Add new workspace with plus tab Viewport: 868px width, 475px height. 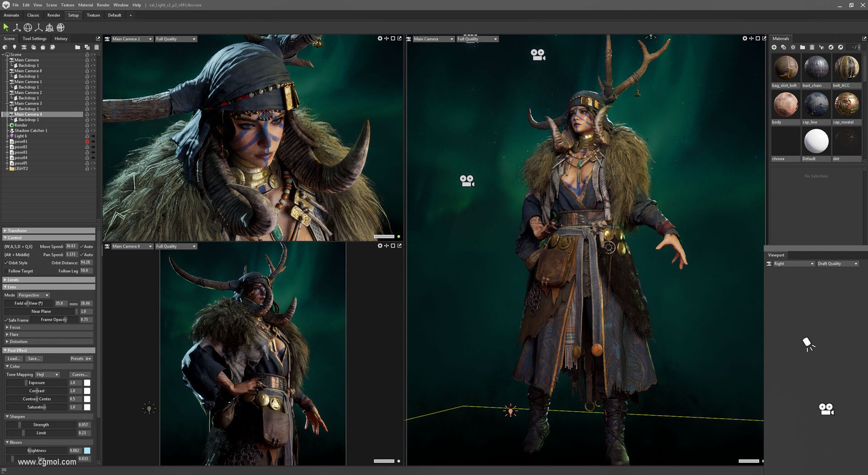[131, 15]
